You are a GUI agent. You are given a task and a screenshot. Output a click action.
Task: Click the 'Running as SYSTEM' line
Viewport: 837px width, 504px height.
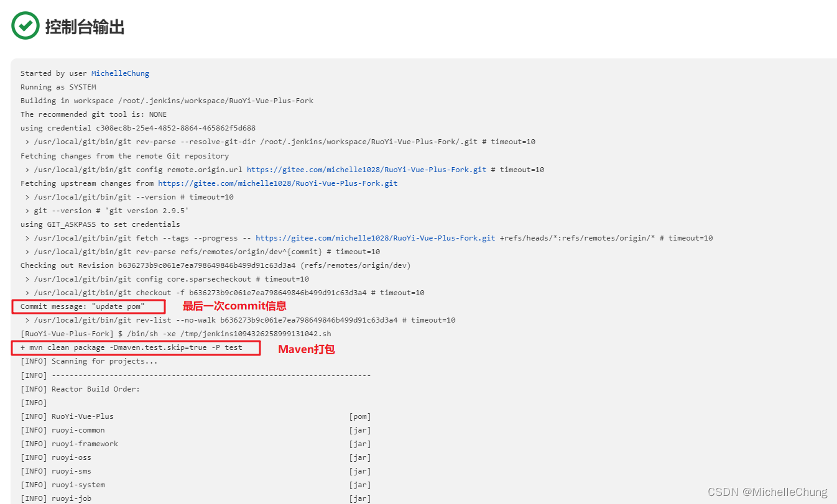point(58,87)
